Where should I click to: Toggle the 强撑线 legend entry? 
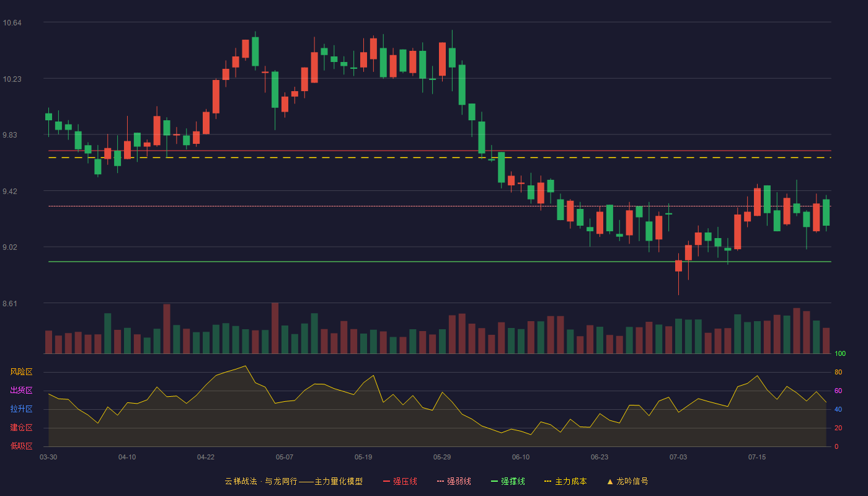point(508,481)
